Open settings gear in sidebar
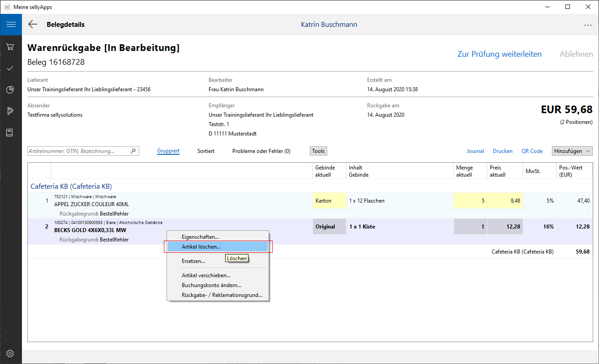 click(10, 353)
